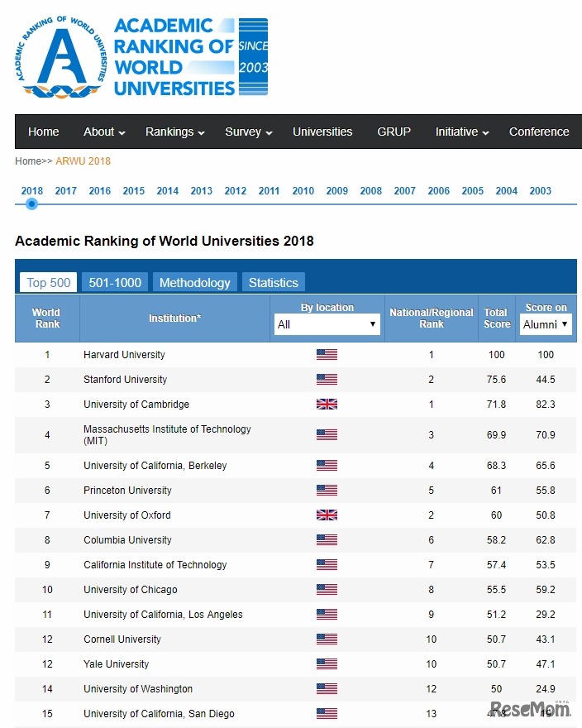Click the ARWU 2018 breadcrumb link

click(83, 161)
